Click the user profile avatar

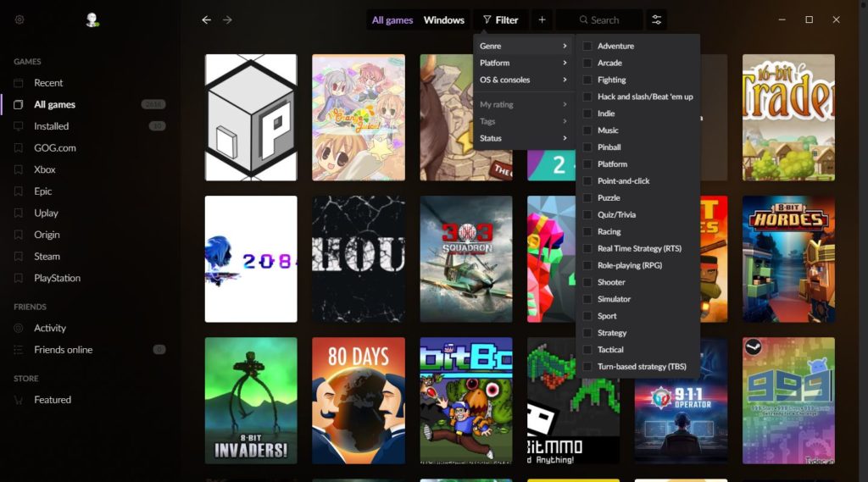point(92,19)
